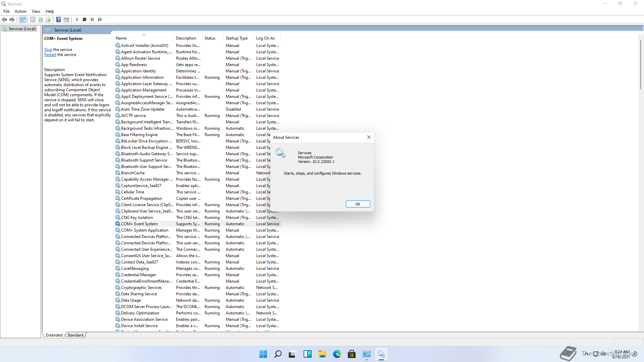The height and width of the screenshot is (362, 644).
Task: Toggle Show/Hide Action Pane icon
Action: point(66,19)
